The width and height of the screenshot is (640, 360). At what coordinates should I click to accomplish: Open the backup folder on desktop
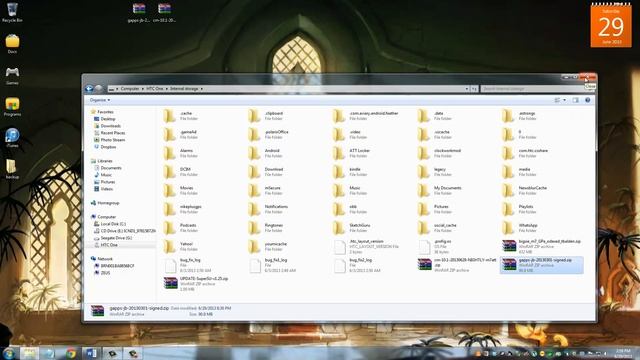(12, 169)
